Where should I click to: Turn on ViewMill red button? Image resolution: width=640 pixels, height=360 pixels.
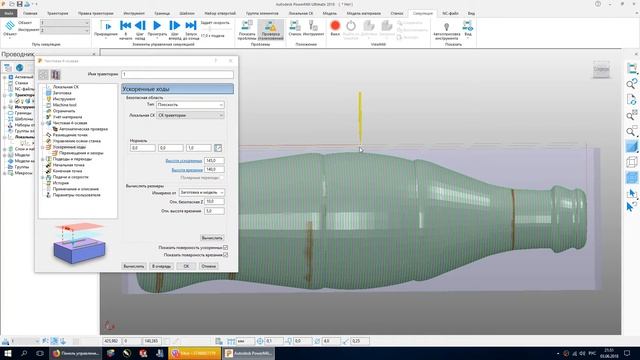[335, 26]
